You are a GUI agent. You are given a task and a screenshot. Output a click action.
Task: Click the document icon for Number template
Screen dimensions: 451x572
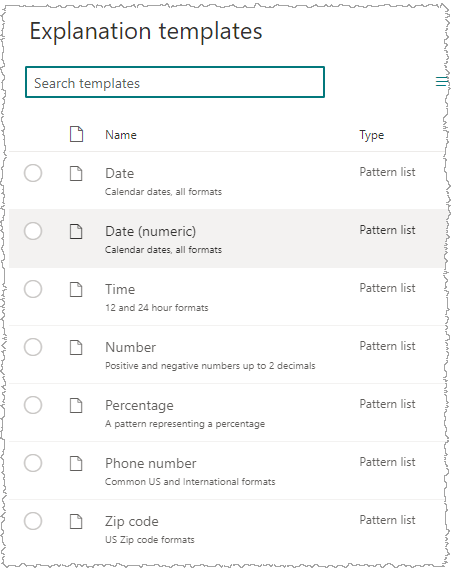point(76,347)
